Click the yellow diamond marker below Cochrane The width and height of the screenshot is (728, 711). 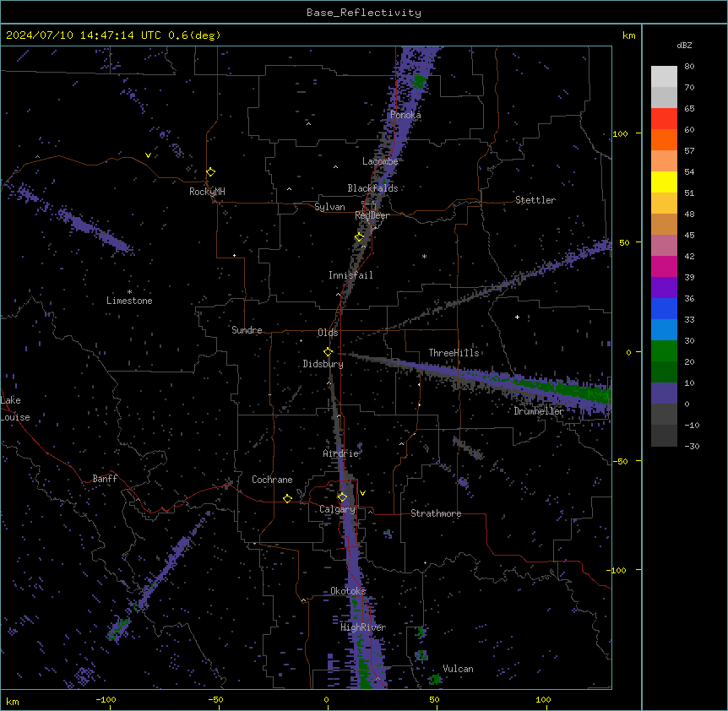pyautogui.click(x=287, y=498)
